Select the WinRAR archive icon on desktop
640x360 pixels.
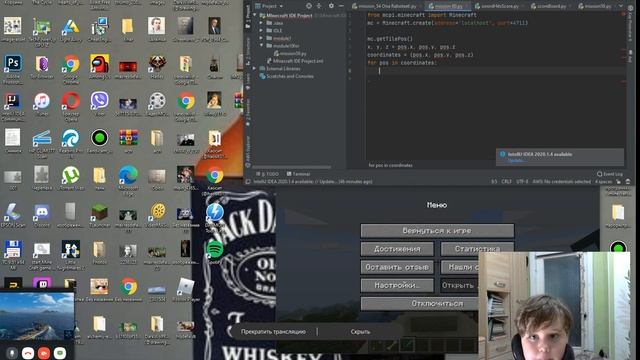pyautogui.click(x=128, y=138)
